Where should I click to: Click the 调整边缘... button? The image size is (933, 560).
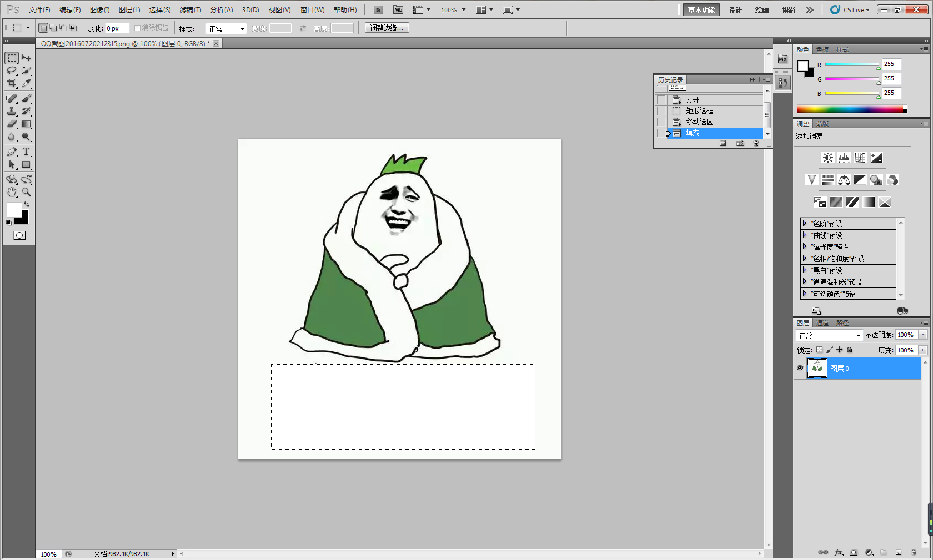pyautogui.click(x=387, y=28)
